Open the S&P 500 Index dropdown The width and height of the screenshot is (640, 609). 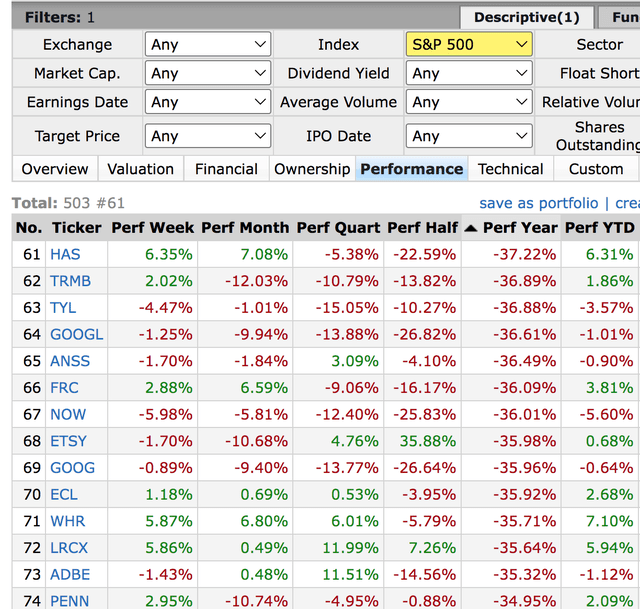(x=469, y=44)
